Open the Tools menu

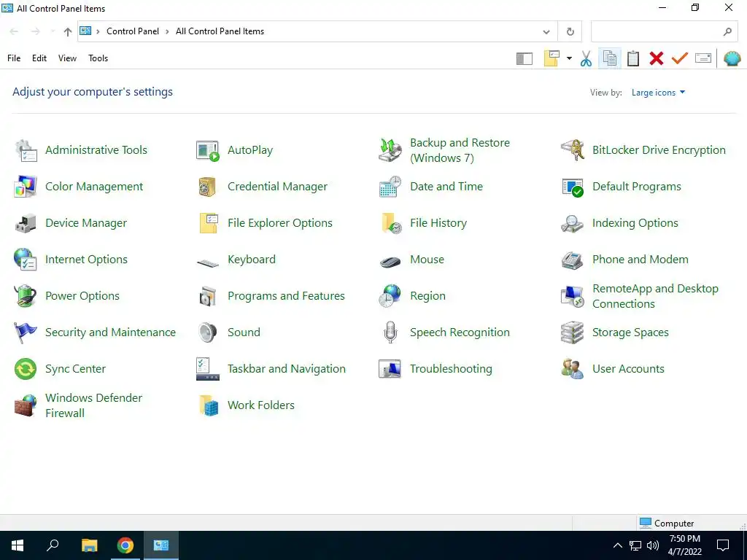point(98,58)
